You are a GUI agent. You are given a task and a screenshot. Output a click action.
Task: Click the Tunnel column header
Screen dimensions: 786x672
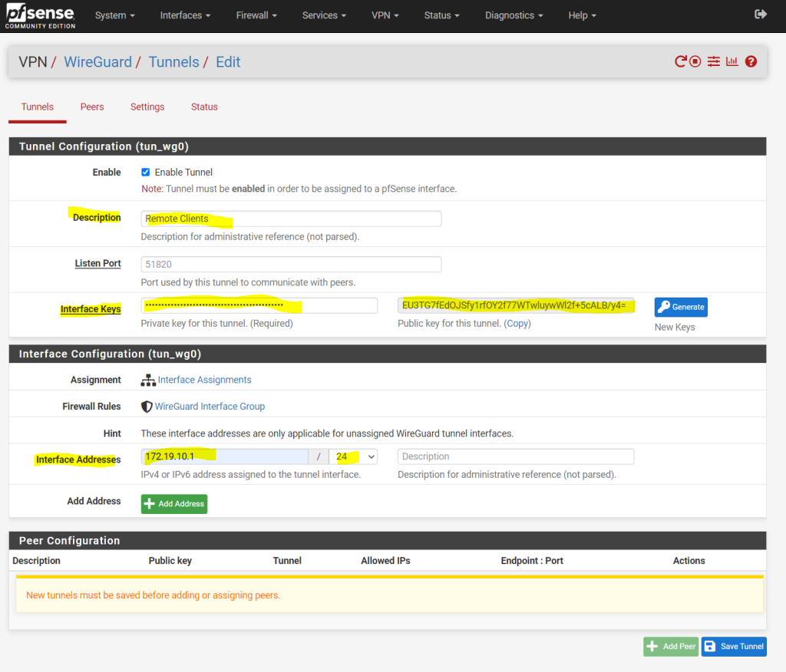coord(287,561)
